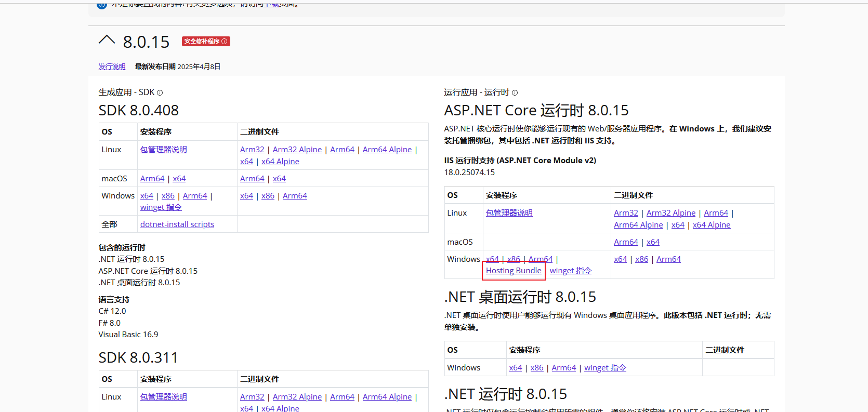Screen dimensions: 868x412
Task: Download SDK 8.0.408 macOS Arm64 binary
Action: [252, 179]
